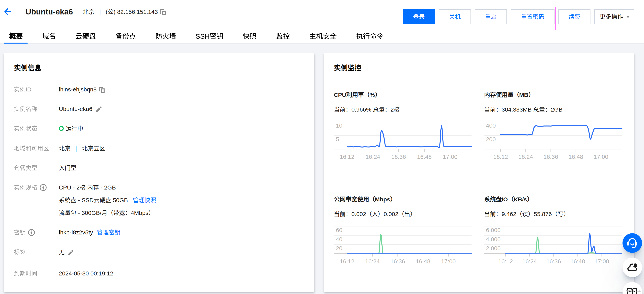This screenshot has height=294, width=644.
Task: Click the 续费 renewal button
Action: 574,16
